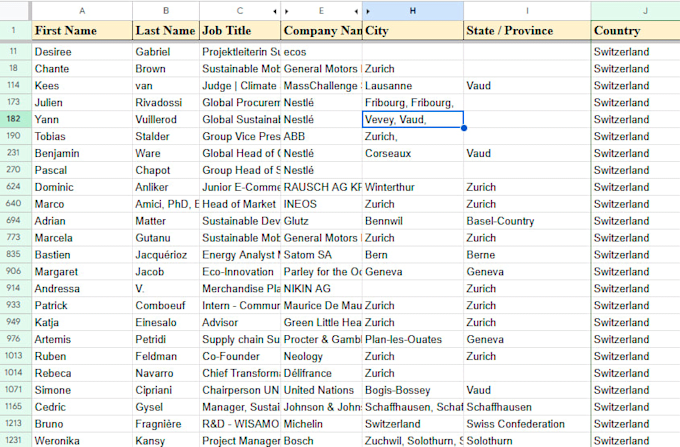680x447 pixels.
Task: Click the Jacquérioz last name cell
Action: click(x=166, y=255)
